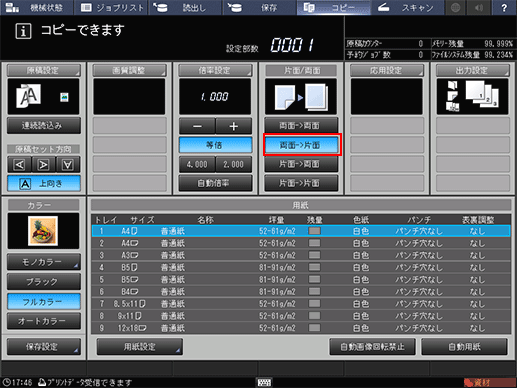This screenshot has height=388, width=517.
Task: Select 両面->片面 mode
Action: 301,145
